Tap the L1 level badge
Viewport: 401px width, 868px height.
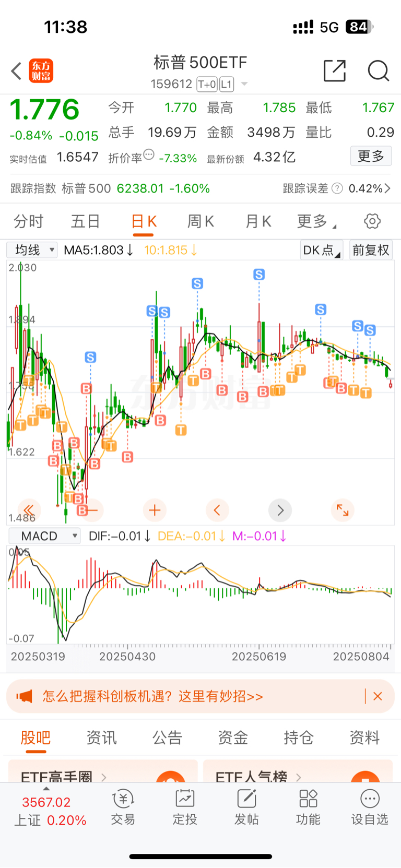click(226, 84)
